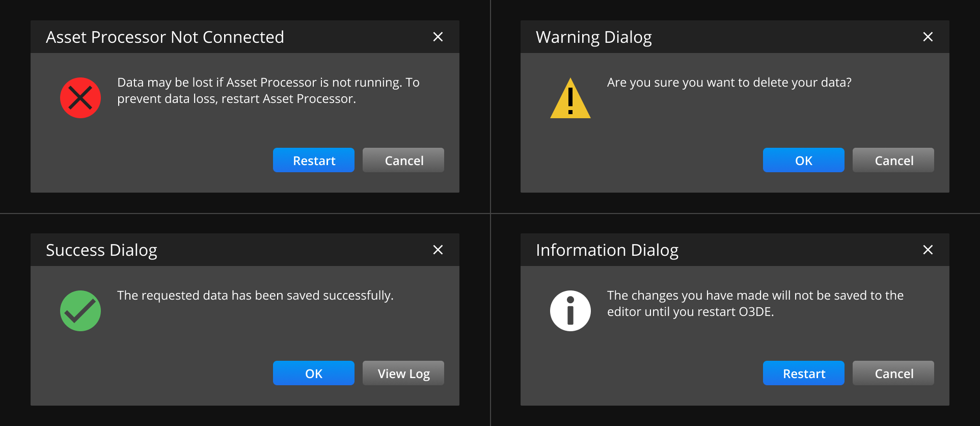This screenshot has height=426, width=980.
Task: Restart O3DE from the Information Dialog
Action: click(x=803, y=374)
